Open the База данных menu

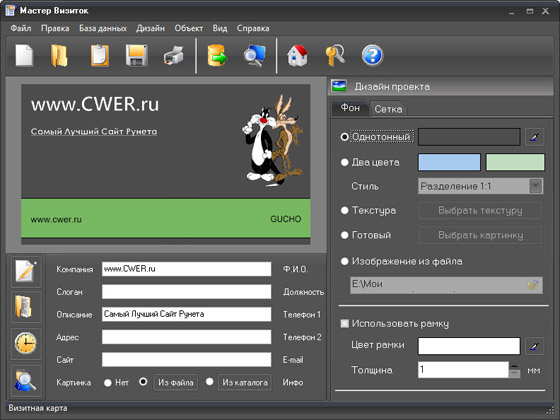(103, 28)
